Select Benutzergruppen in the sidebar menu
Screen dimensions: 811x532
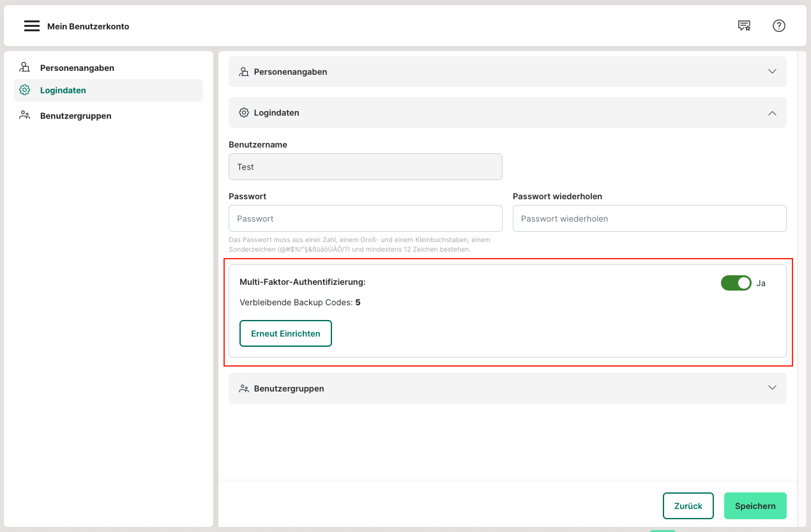coord(75,116)
